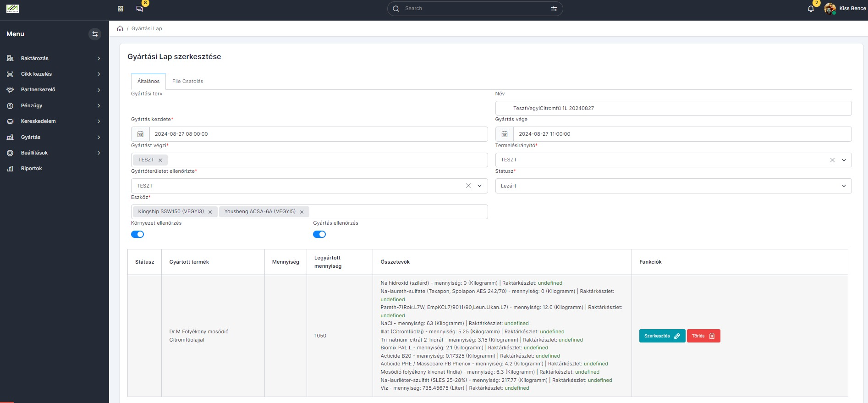Open search filter settings icon
Viewport: 868px width, 403px height.
click(x=554, y=9)
